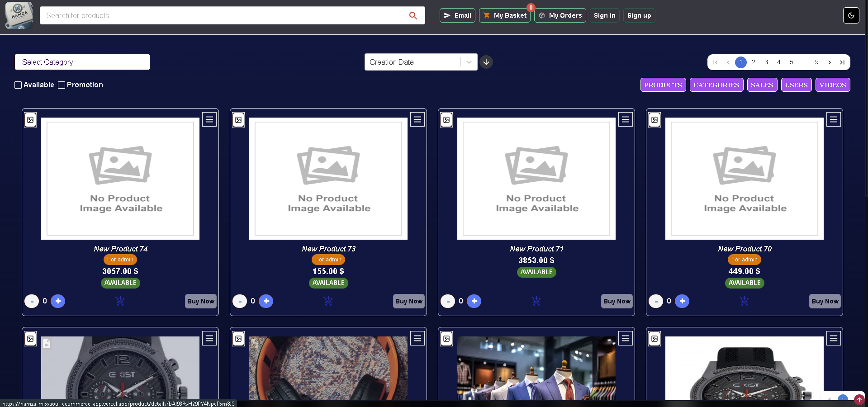Viewport: 868px width, 407px height.
Task: Open New Product 74 placeholder image
Action: tap(120, 179)
